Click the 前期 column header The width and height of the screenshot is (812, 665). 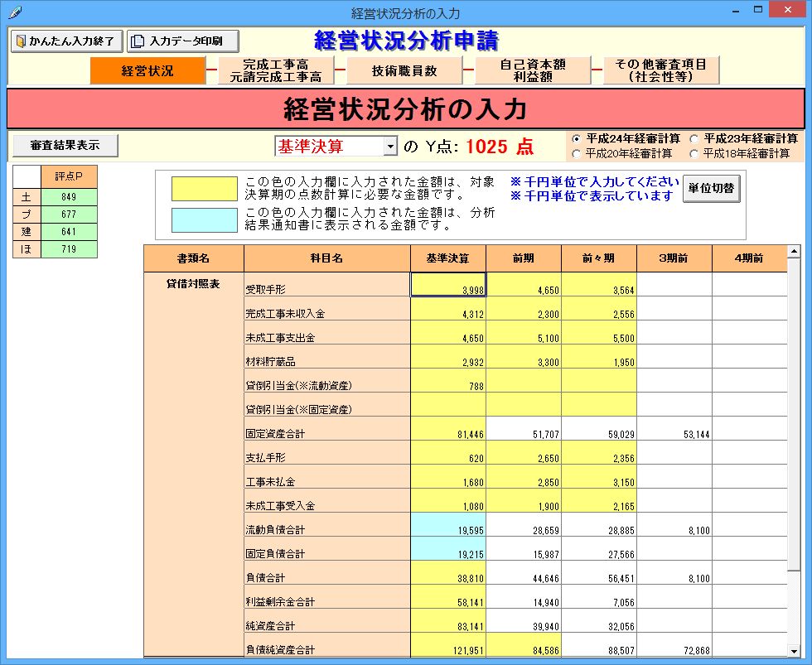pos(524,258)
